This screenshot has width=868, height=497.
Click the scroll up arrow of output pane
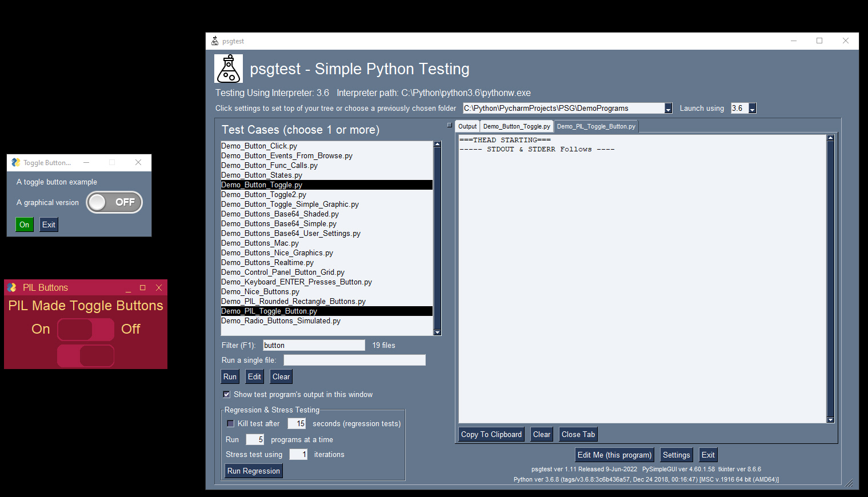click(830, 138)
